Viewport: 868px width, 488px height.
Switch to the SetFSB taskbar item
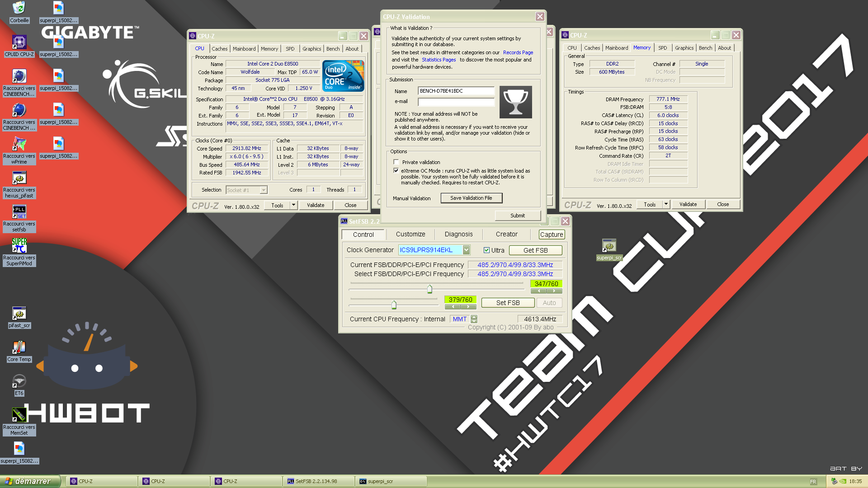318,482
